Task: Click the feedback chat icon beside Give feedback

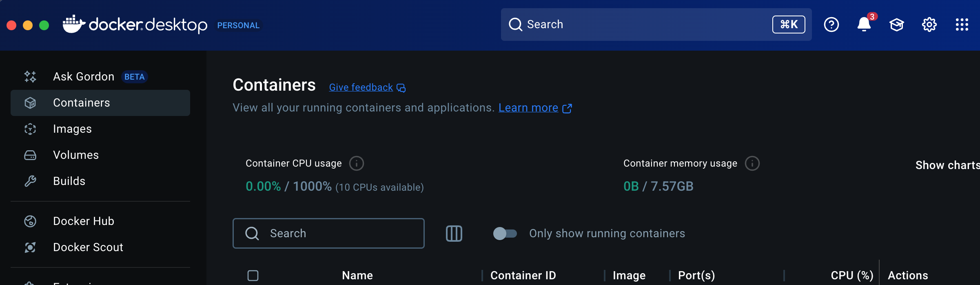Action: pos(401,88)
